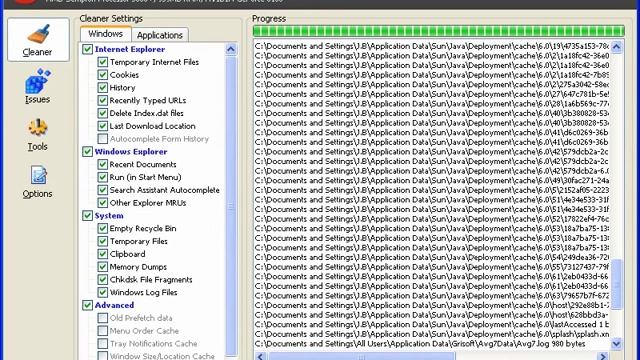Enable Tray Notifications Cache checkbox

(x=102, y=343)
